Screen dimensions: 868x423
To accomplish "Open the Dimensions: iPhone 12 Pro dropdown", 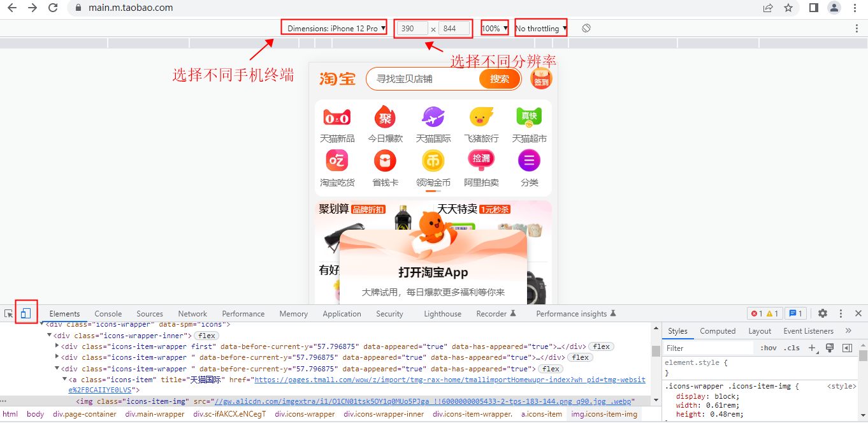I will click(x=336, y=29).
